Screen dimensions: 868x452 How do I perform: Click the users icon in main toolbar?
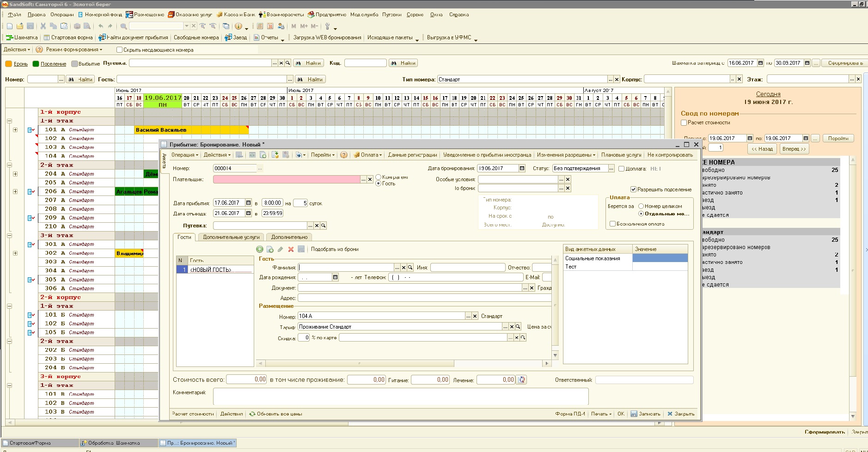tap(281, 26)
